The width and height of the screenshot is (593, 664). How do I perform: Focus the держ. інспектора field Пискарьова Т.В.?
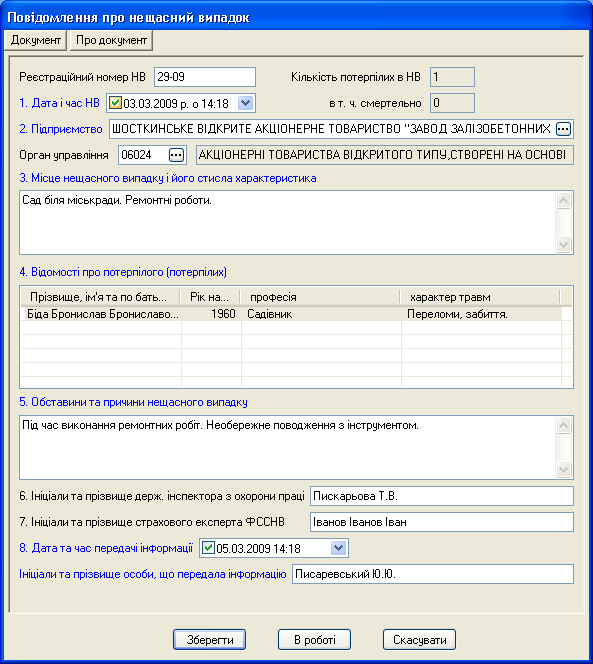click(442, 496)
